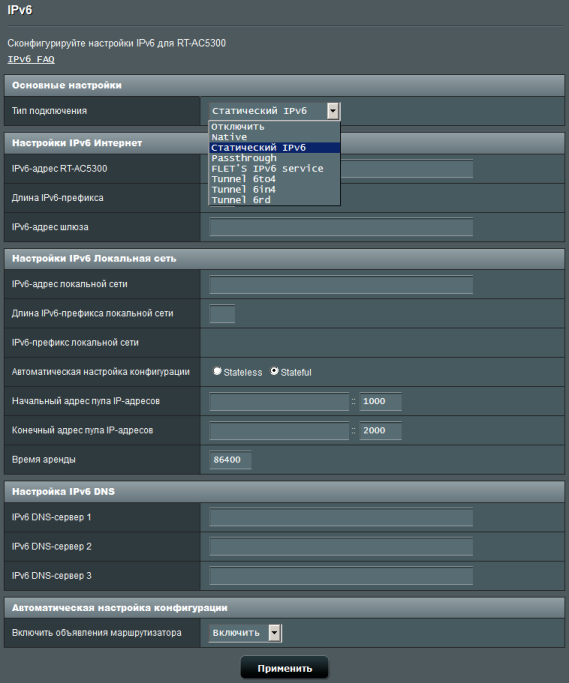Click the Основные настройки section header

point(284,85)
